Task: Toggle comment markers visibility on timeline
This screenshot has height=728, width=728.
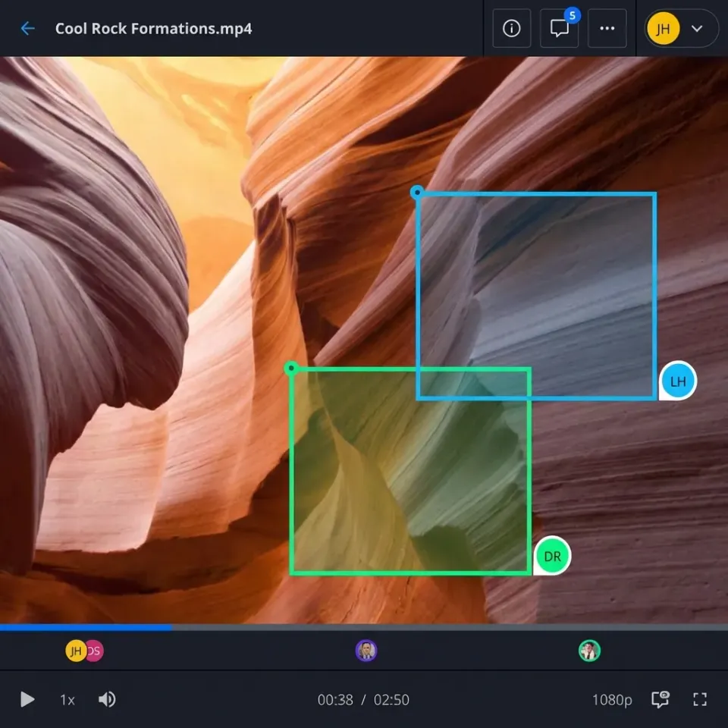Action: [659, 699]
